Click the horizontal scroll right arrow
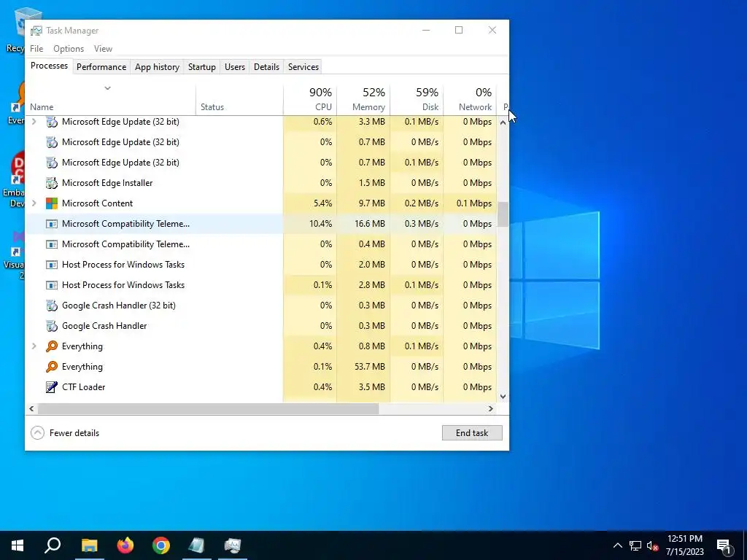The height and width of the screenshot is (560, 747). 491,409
